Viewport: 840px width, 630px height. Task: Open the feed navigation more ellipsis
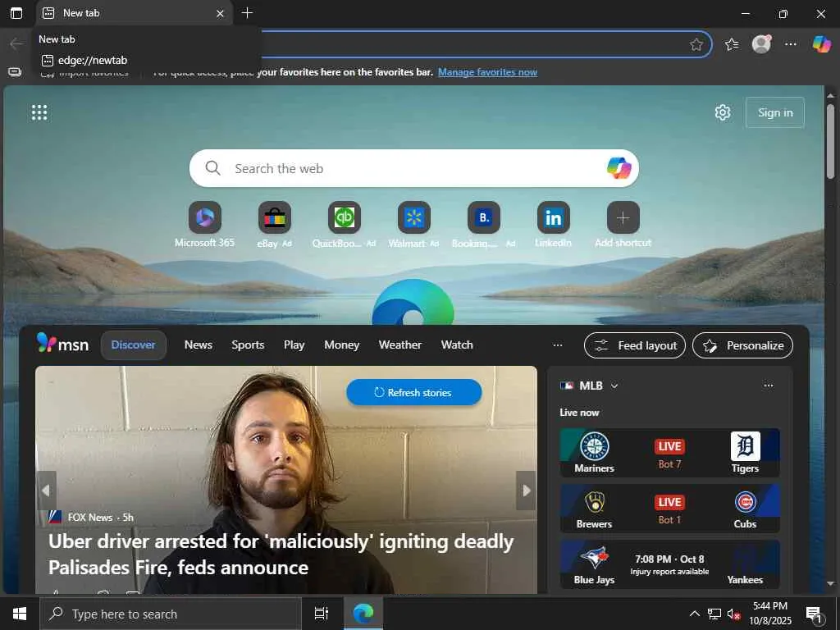[x=558, y=345]
